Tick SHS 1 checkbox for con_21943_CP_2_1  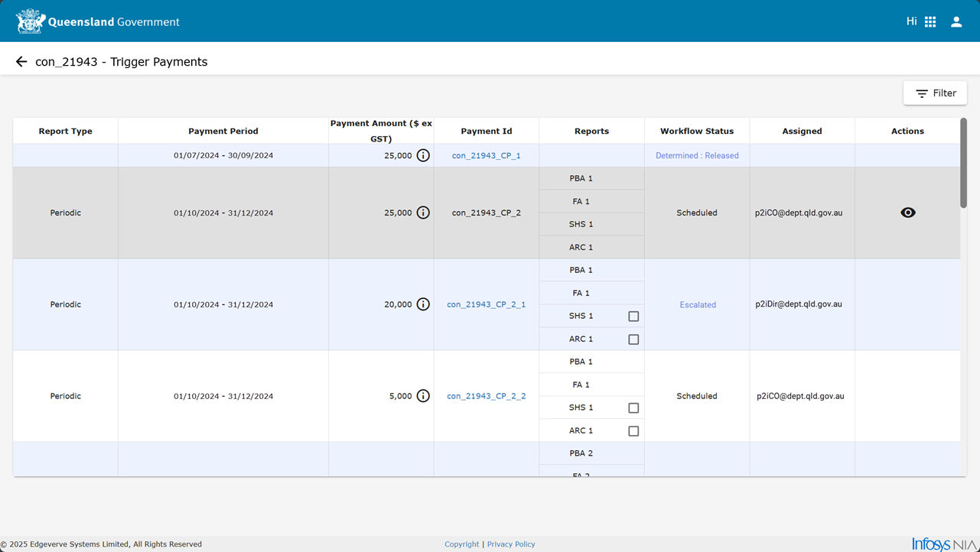click(633, 317)
